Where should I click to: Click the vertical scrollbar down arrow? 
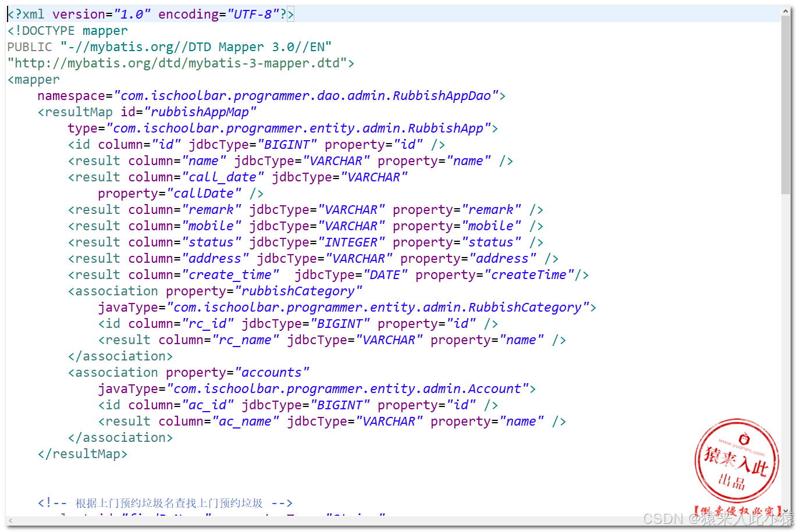[x=786, y=510]
